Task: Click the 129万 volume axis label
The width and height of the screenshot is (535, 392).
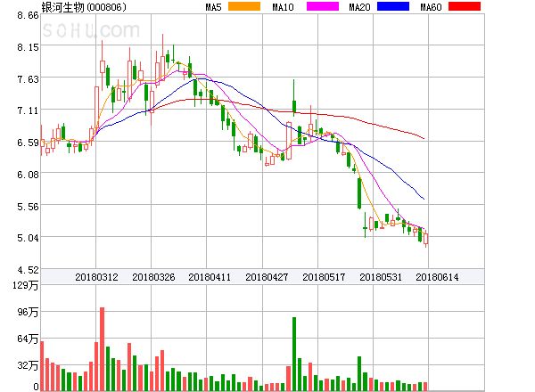Action: pos(26,285)
